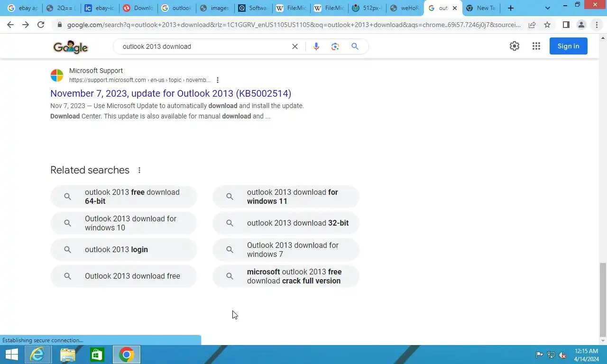Open Google apps grid
This screenshot has width=607, height=364.
coord(536,46)
